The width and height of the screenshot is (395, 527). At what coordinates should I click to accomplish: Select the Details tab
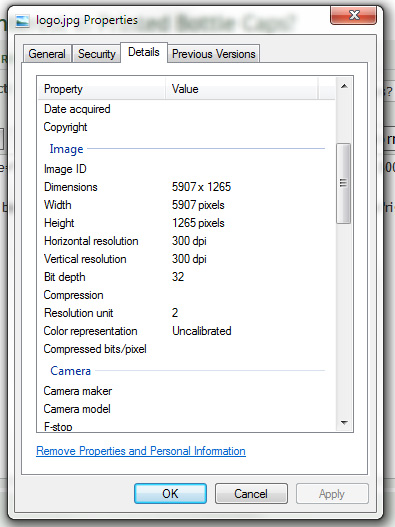144,52
